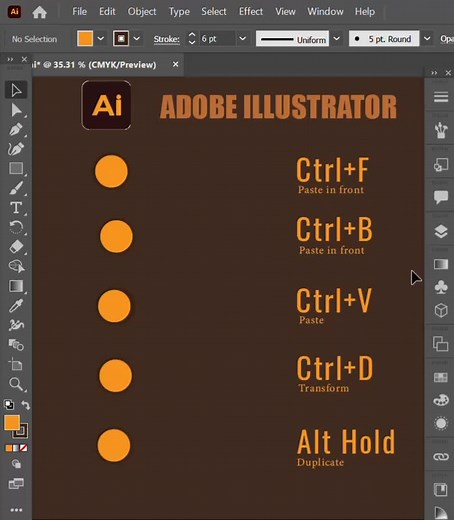Expand Uniform width profile dropdown

click(x=337, y=39)
